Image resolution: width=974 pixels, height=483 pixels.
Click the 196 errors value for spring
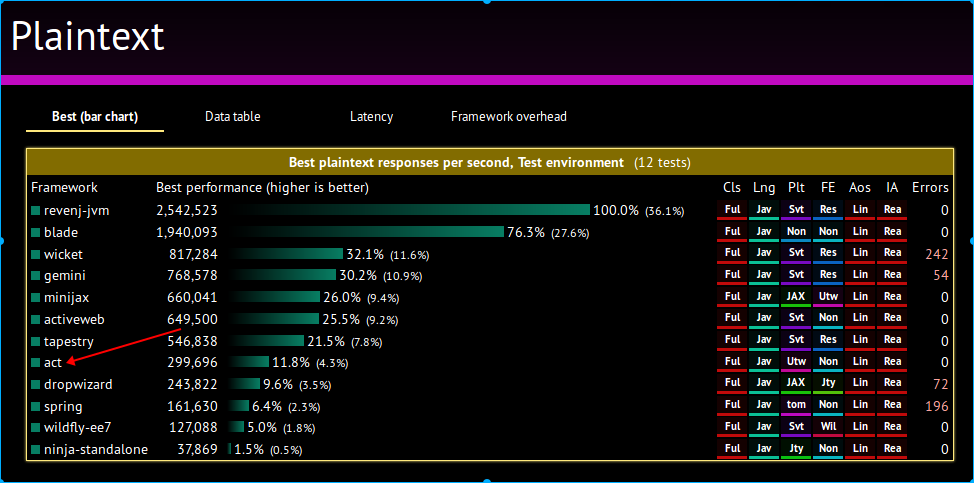[936, 407]
